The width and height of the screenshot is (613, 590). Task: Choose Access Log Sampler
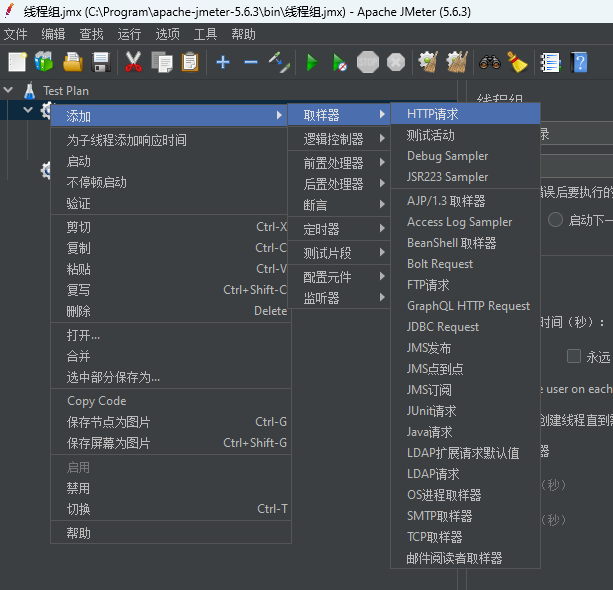[x=465, y=222]
